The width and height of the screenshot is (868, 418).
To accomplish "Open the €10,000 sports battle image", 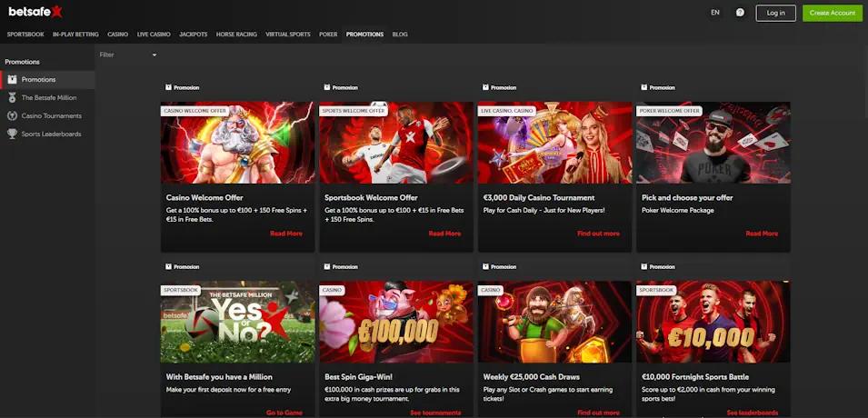I will [x=713, y=322].
